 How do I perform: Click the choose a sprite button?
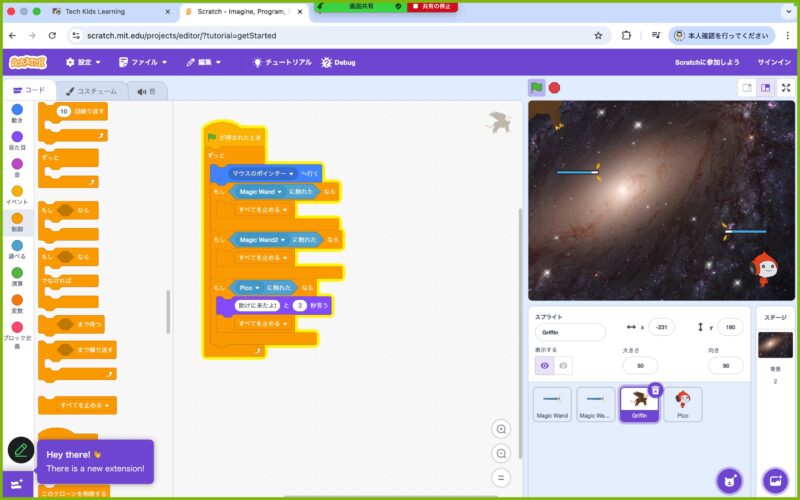[x=729, y=480]
